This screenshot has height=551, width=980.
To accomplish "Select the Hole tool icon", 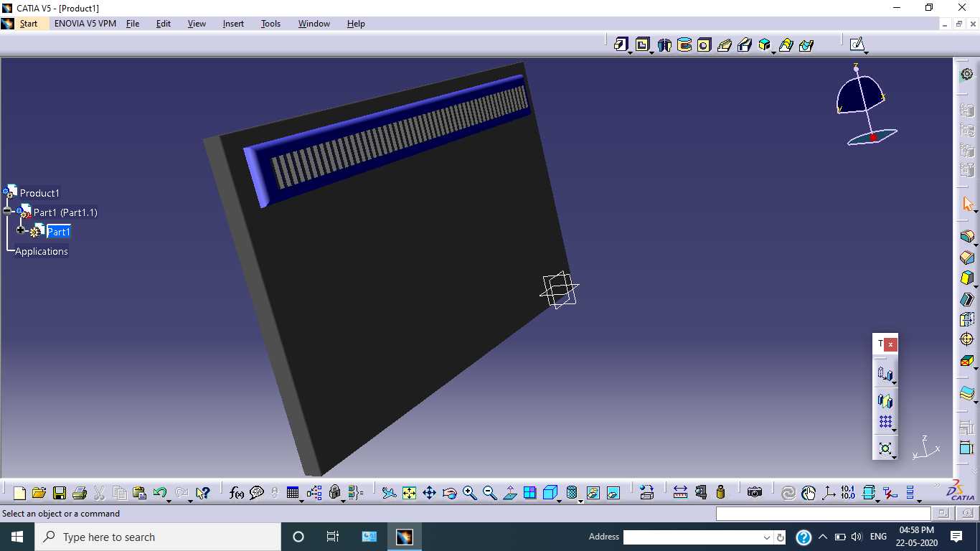I will 704,44.
